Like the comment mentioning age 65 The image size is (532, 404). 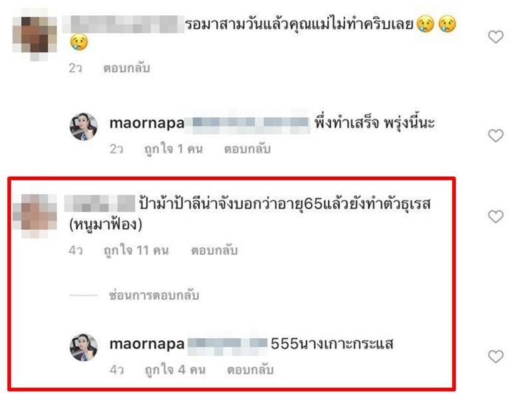tap(495, 217)
